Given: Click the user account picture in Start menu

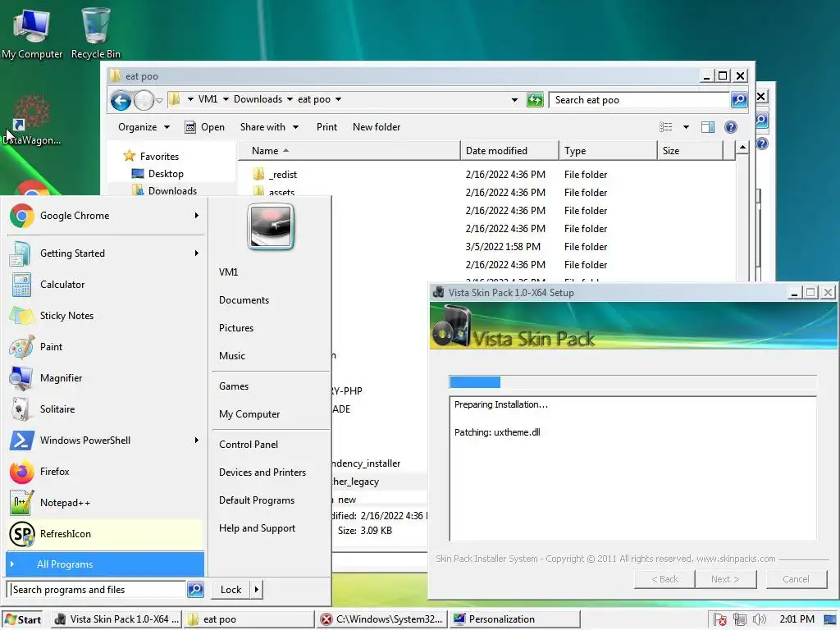Looking at the screenshot, I should tap(271, 227).
